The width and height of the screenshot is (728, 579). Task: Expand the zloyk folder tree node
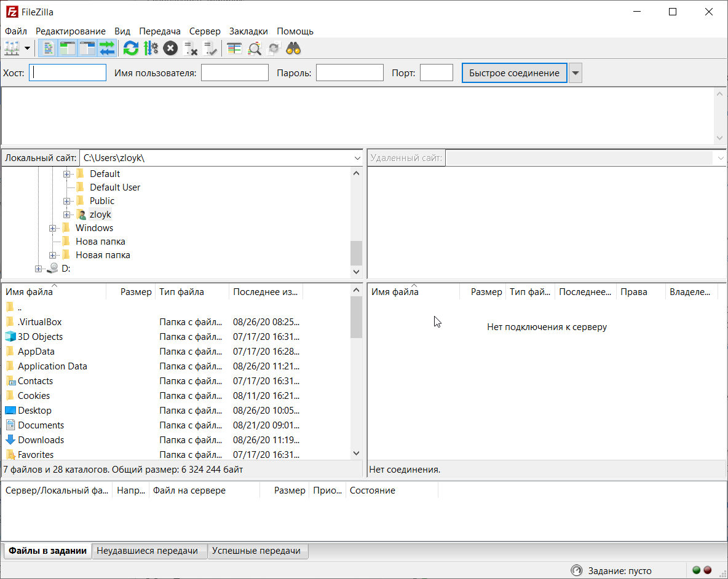67,215
